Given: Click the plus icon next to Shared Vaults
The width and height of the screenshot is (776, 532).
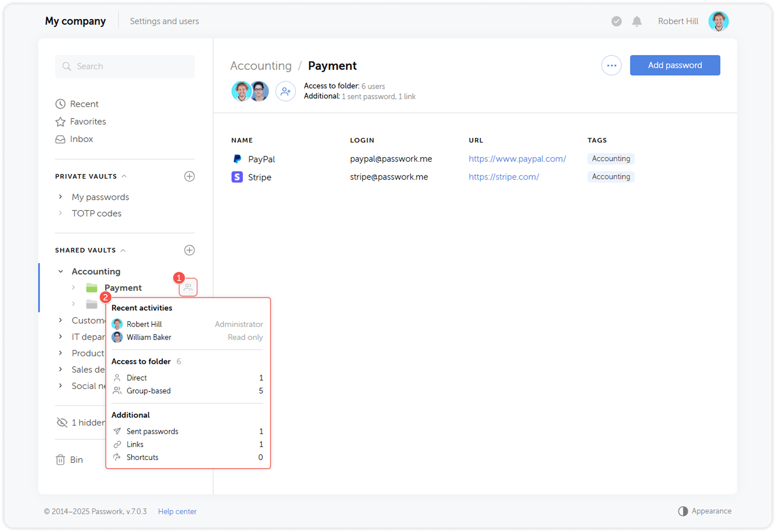Looking at the screenshot, I should point(189,250).
